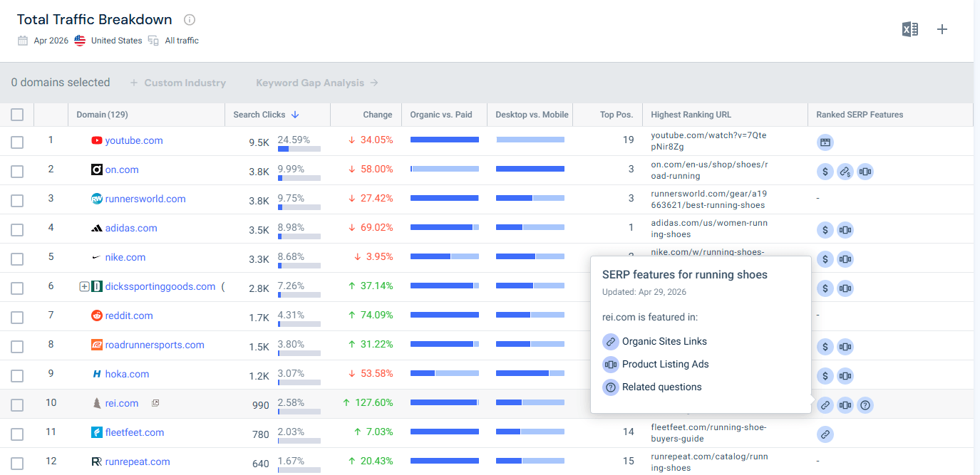
Task: Click product listing icon in dickssportinggoods.com row
Action: (x=845, y=288)
